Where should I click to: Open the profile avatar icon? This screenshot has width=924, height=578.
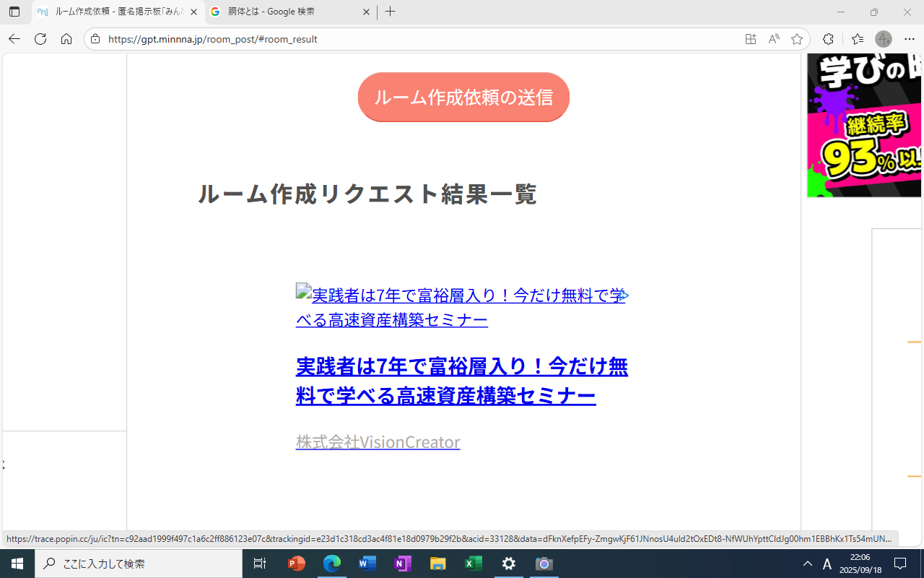(x=884, y=39)
